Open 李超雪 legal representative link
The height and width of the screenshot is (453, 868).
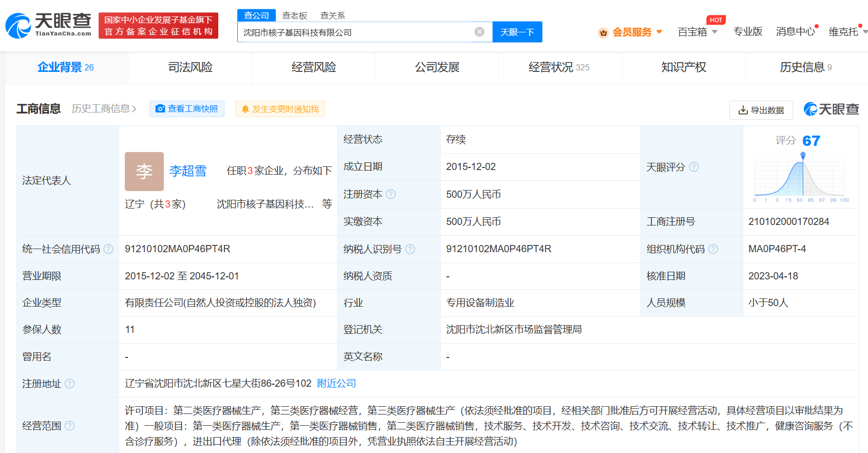click(x=188, y=171)
